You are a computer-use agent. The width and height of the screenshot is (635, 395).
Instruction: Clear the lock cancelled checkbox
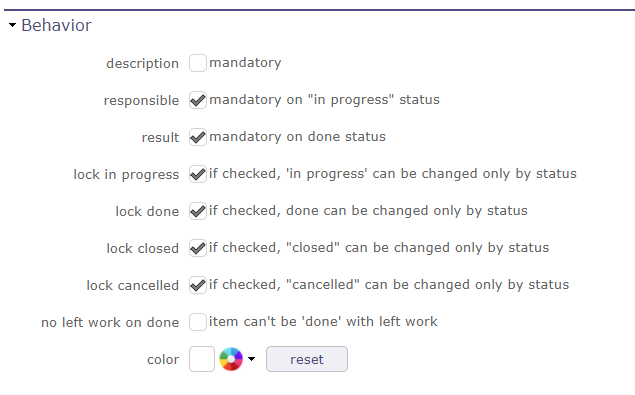198,285
